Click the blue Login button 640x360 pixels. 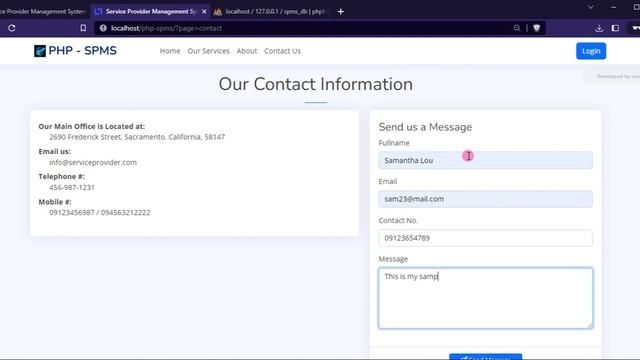tap(591, 51)
